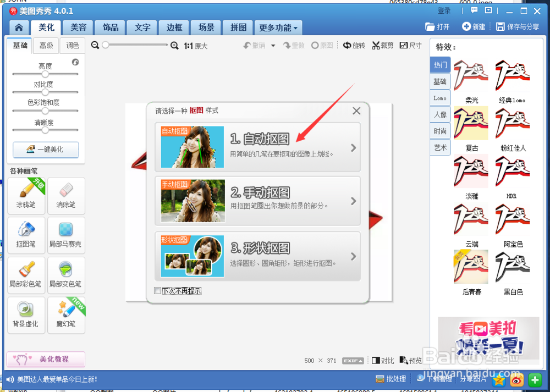Select the 高级 adjustment tab
This screenshot has height=392, width=550.
click(x=46, y=45)
